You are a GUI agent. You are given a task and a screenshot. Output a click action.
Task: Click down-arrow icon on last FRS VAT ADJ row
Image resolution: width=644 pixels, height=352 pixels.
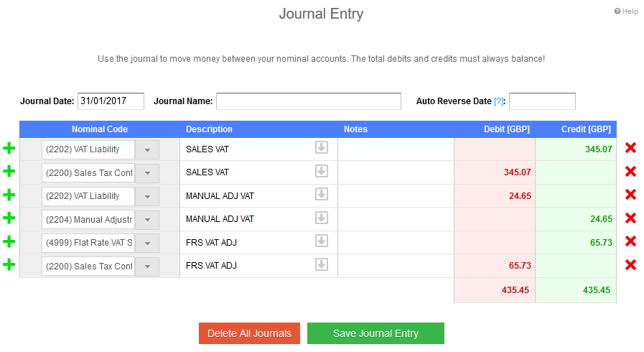coord(322,265)
